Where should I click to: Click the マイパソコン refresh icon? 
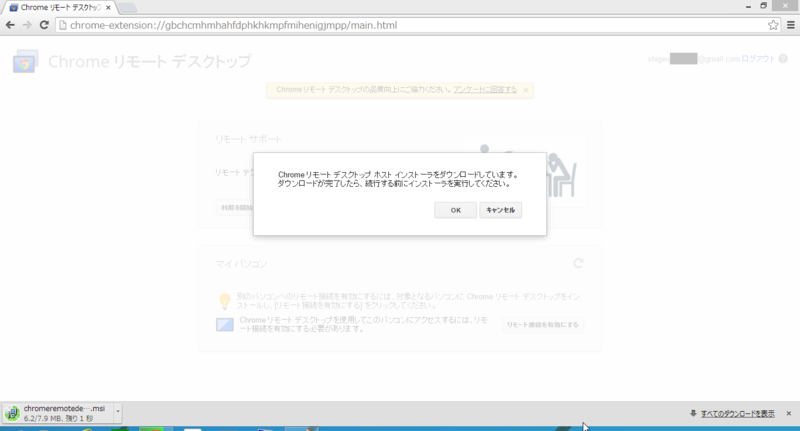point(578,263)
